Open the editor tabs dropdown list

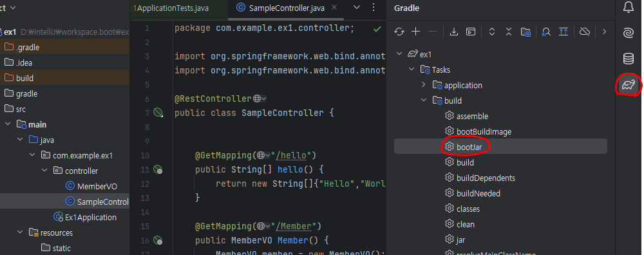click(x=357, y=7)
